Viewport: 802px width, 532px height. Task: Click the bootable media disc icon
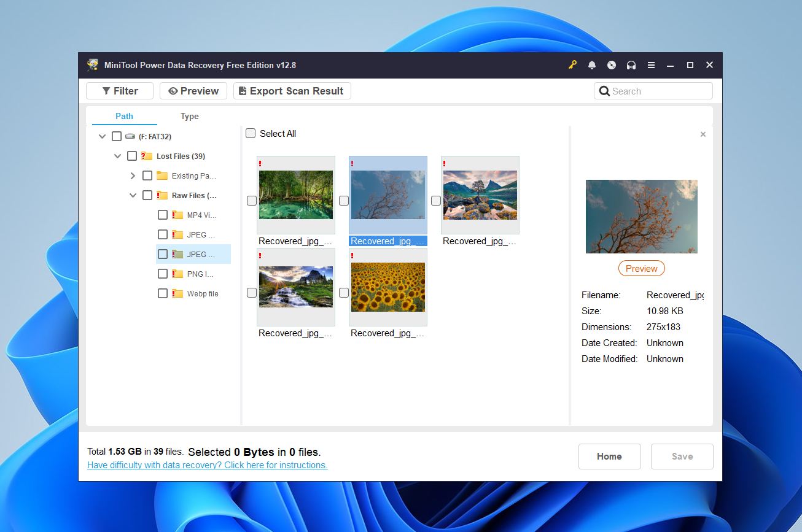612,64
